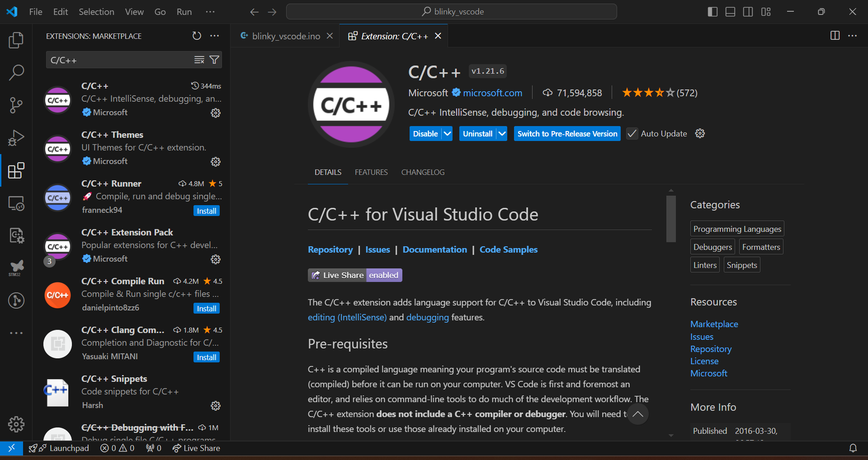Screen dimensions: 868x460
Task: Open Run and Debug view
Action: click(x=16, y=138)
